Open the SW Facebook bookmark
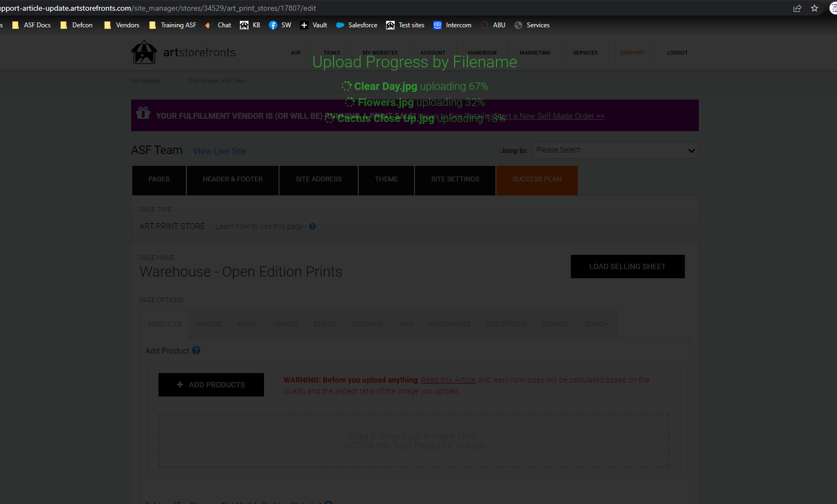This screenshot has width=837, height=504. tap(280, 25)
